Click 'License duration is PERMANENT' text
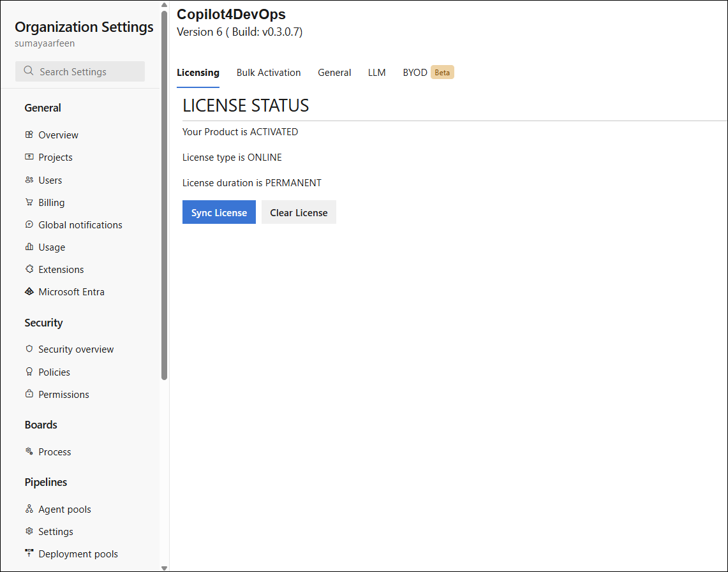This screenshot has height=572, width=728. tap(251, 183)
